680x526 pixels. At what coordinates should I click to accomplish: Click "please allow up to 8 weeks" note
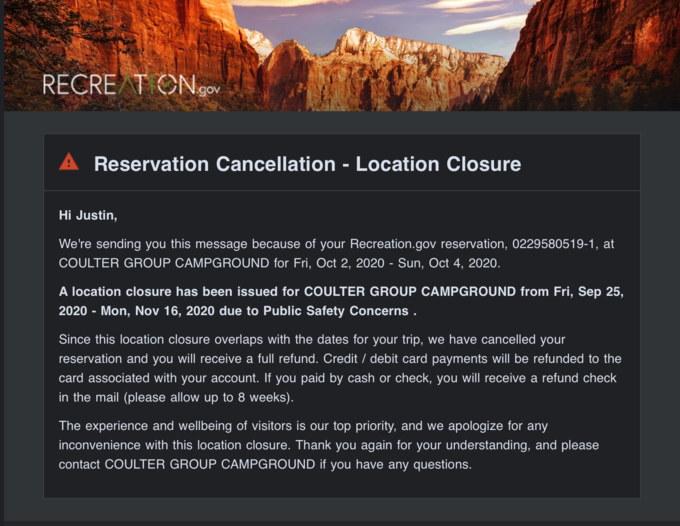pos(208,398)
